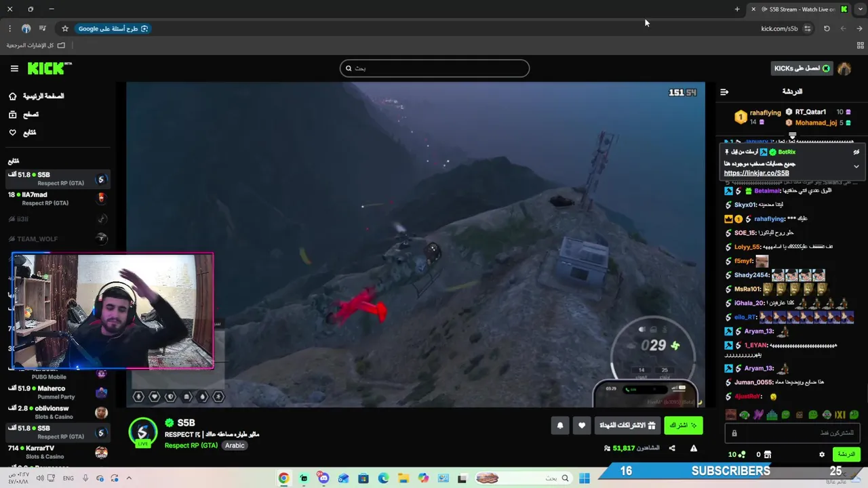Open Microsoft Store from the taskbar
This screenshot has width=868, height=488.
[363, 479]
